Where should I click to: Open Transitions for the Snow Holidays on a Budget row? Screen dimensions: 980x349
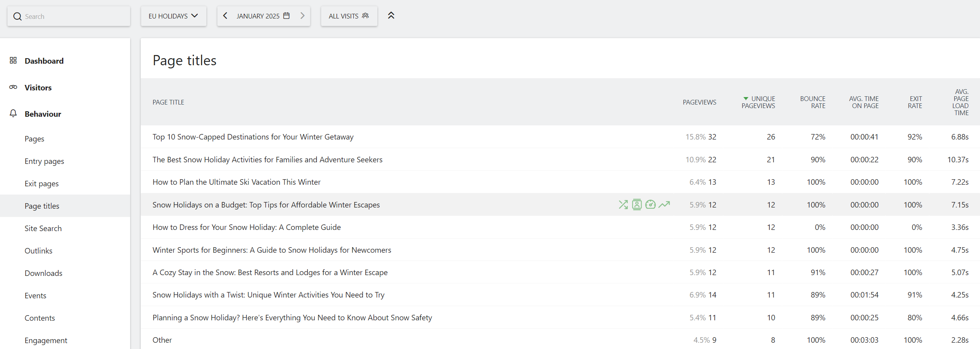623,205
